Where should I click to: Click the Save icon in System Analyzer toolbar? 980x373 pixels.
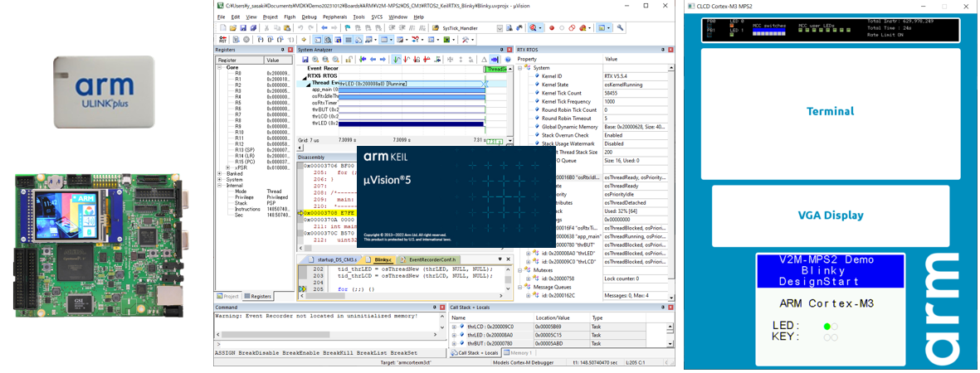coord(305,60)
